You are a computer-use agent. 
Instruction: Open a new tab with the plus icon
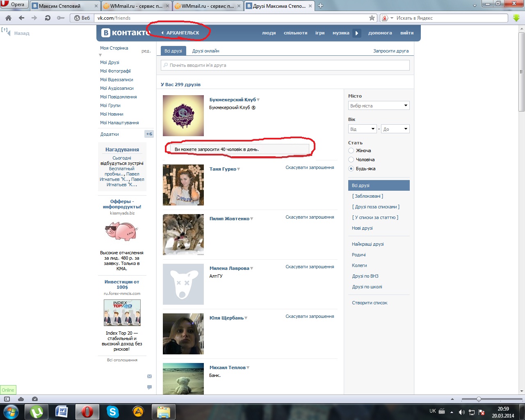point(321,6)
